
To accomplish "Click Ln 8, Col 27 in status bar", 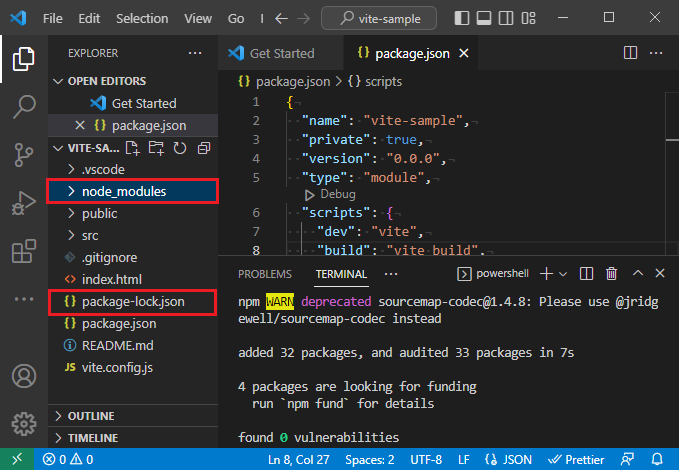I will [299, 459].
